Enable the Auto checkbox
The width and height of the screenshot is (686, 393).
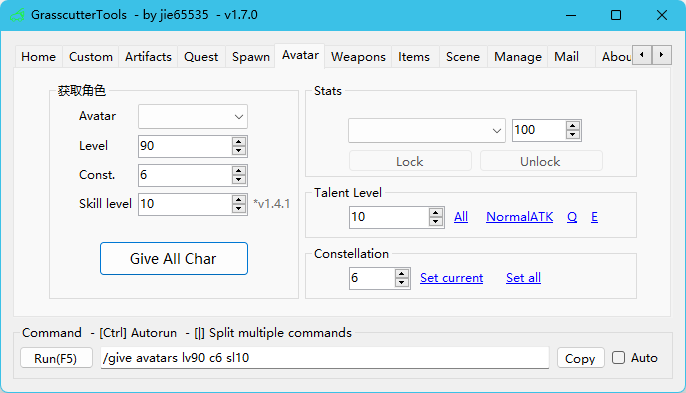[x=618, y=358]
